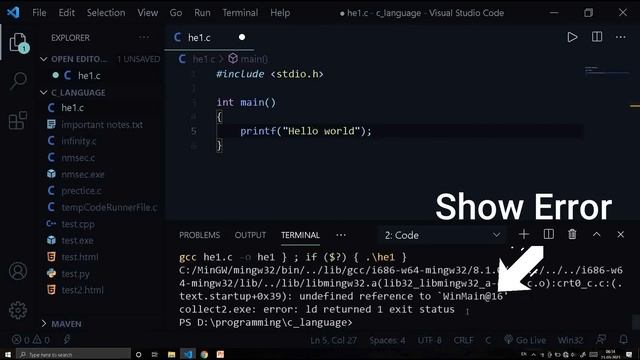Open Chrome from the taskbar
The image size is (640, 360).
[204, 355]
